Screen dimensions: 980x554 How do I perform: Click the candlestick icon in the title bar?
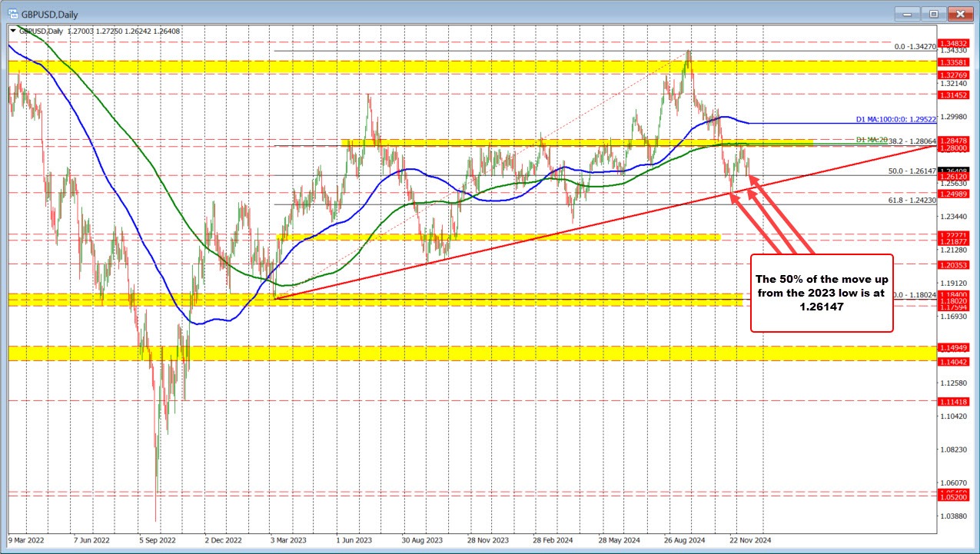click(x=13, y=13)
